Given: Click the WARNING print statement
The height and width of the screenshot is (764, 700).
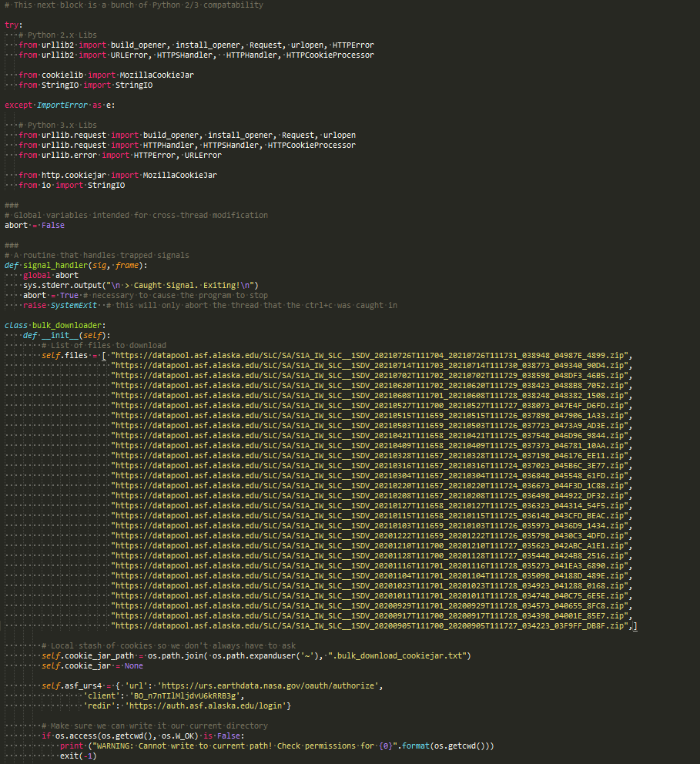Looking at the screenshot, I should (276, 746).
